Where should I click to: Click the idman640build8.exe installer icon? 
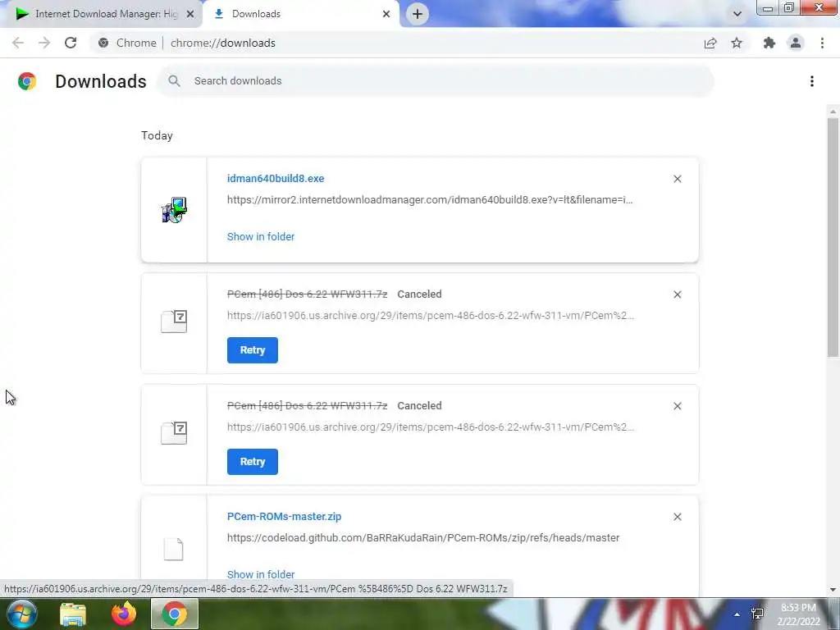(x=174, y=210)
